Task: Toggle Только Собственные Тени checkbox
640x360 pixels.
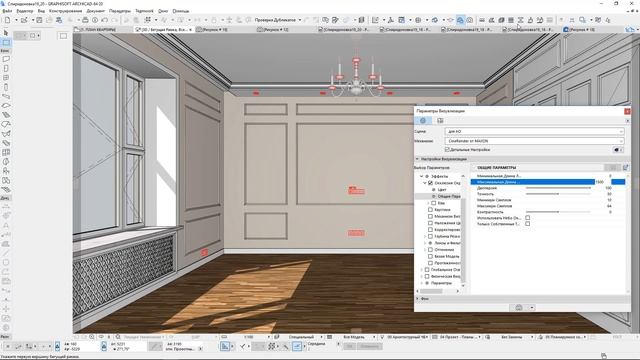Action: pos(527,224)
